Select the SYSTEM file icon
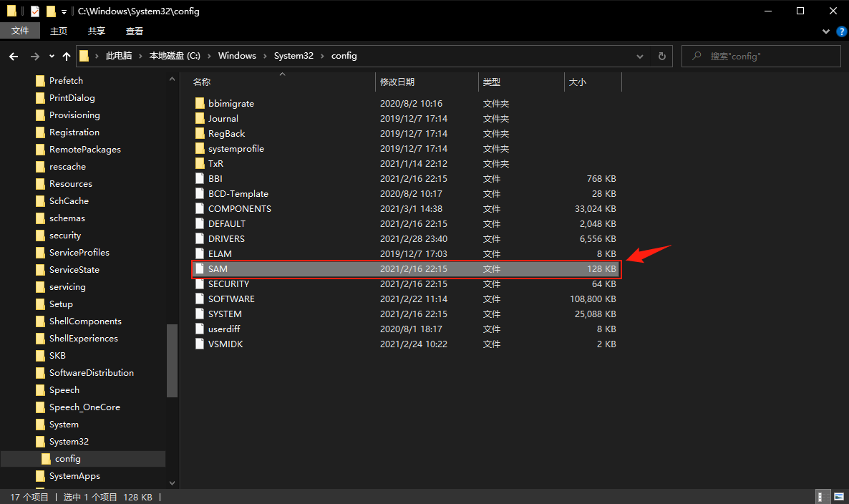Image resolution: width=849 pixels, height=504 pixels. tap(200, 314)
